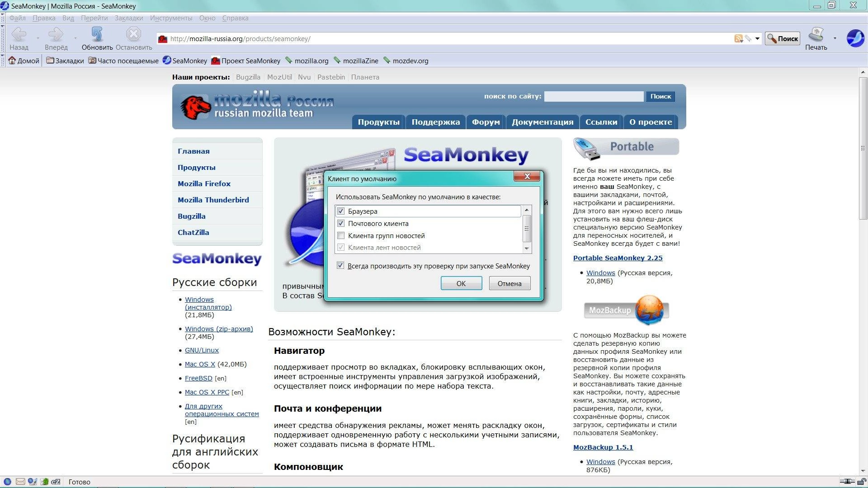The height and width of the screenshot is (488, 868).
Task: Click Отмена to cancel the dialog
Action: point(509,283)
